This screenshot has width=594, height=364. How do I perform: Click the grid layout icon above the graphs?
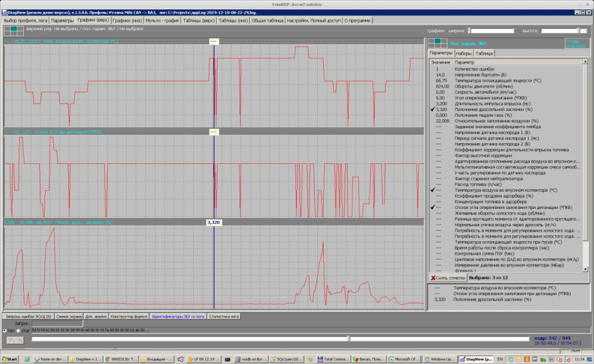pyautogui.click(x=14, y=31)
